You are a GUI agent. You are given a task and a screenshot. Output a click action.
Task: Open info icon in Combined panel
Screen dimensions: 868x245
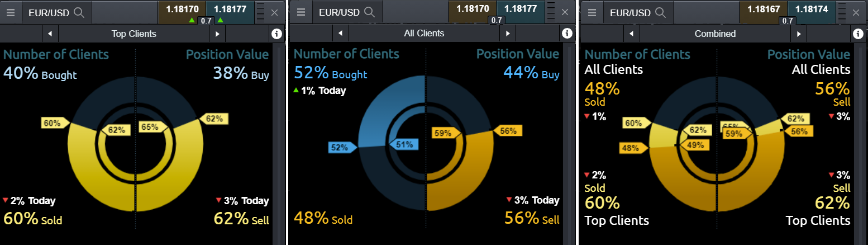[x=859, y=34]
